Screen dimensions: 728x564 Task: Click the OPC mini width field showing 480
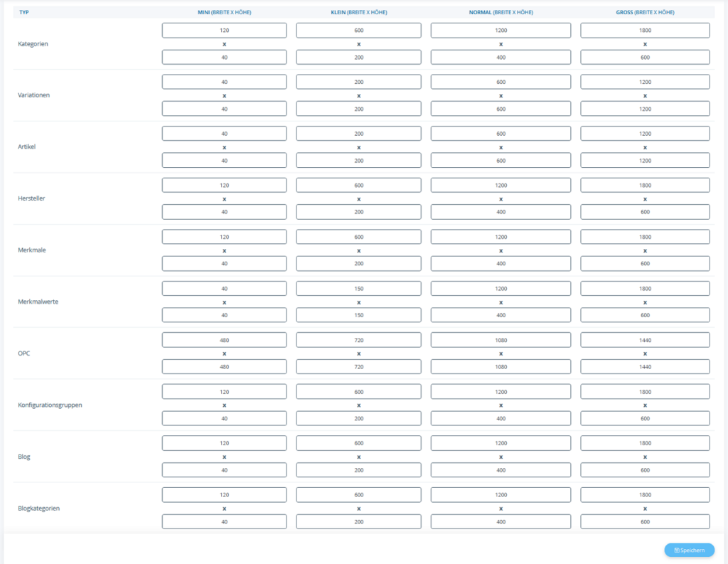tap(224, 340)
